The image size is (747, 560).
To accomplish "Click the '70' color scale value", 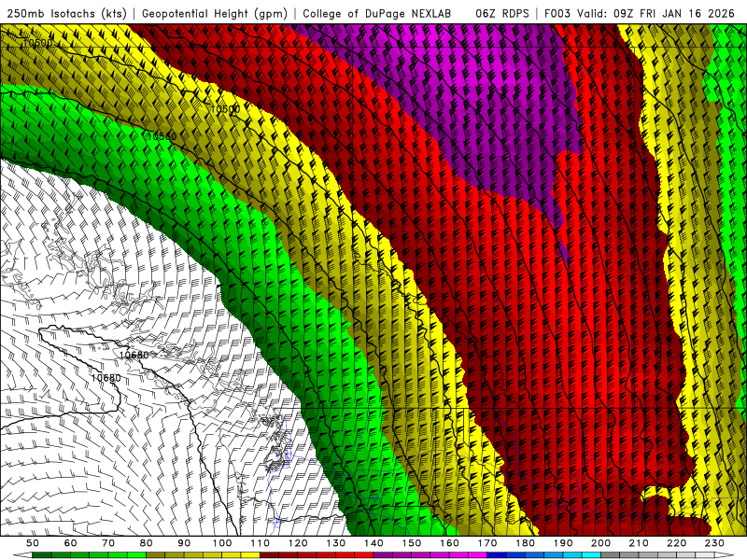I will click(x=108, y=543).
